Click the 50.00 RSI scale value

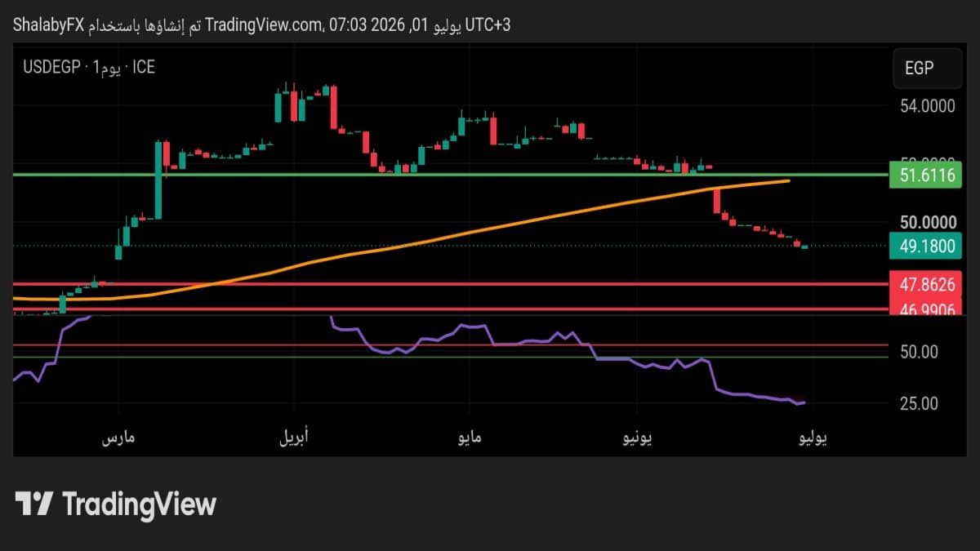coord(919,352)
